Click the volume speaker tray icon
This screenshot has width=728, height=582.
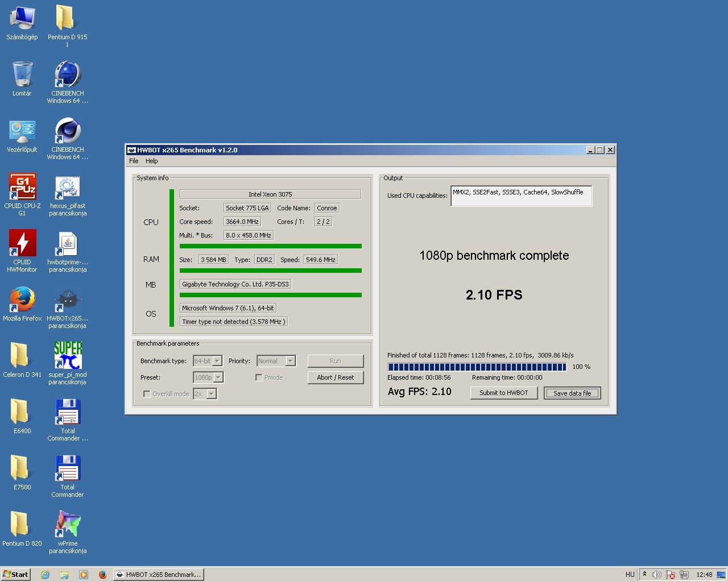pos(657,575)
